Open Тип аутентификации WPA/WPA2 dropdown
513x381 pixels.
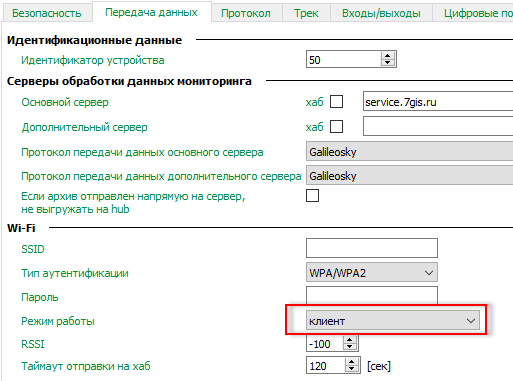click(372, 273)
